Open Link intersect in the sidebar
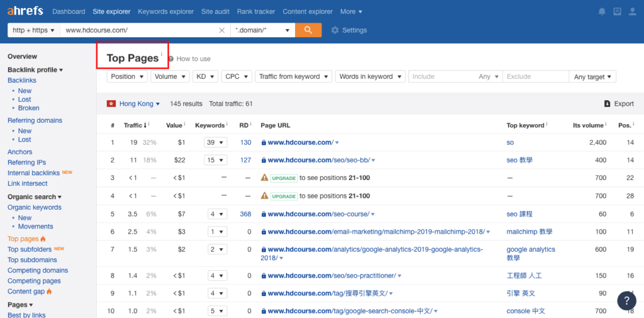Image resolution: width=644 pixels, height=318 pixels. click(28, 183)
